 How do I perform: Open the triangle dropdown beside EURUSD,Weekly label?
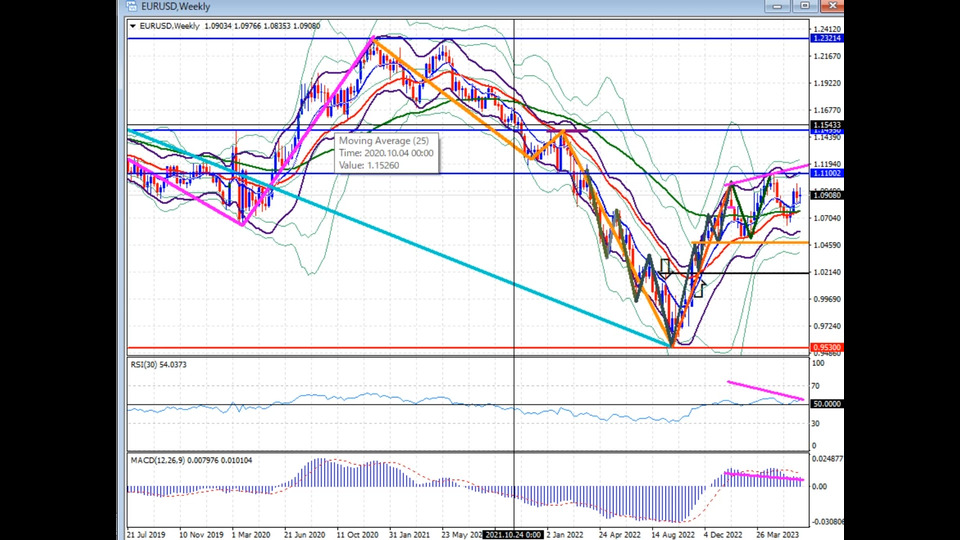[x=133, y=26]
